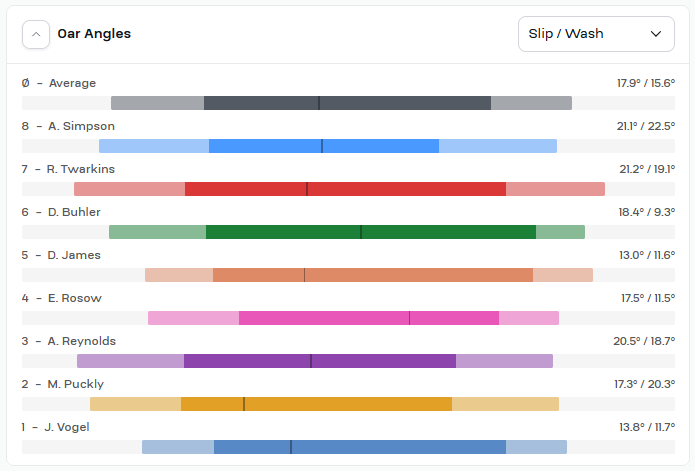Screen dimensions: 695x471
Task: Select the 1 - J. Vogel label
Action: (55, 427)
